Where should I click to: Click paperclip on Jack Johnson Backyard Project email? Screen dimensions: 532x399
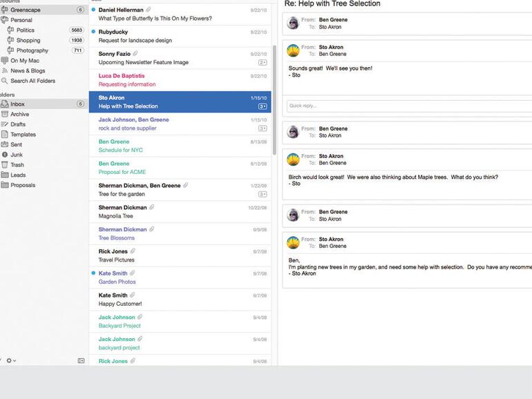(140, 317)
